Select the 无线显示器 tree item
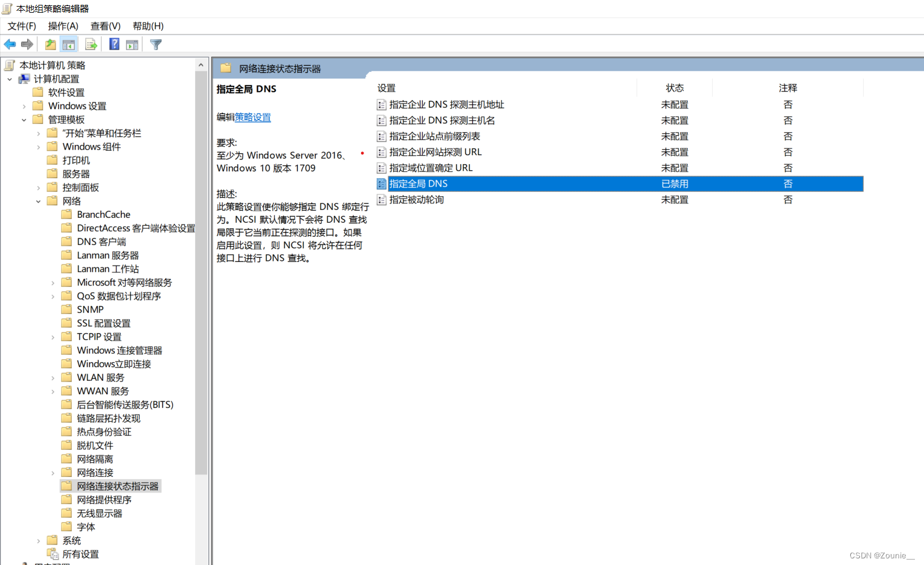 (100, 514)
